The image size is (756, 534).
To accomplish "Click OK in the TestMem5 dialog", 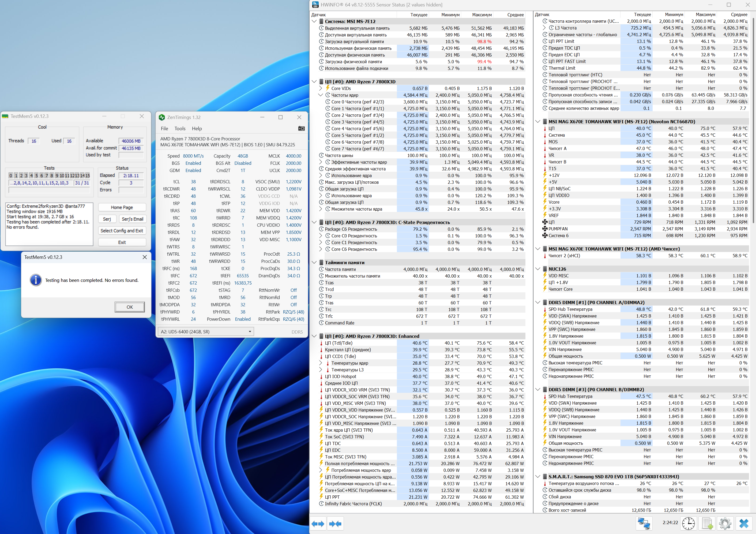I will pos(129,307).
